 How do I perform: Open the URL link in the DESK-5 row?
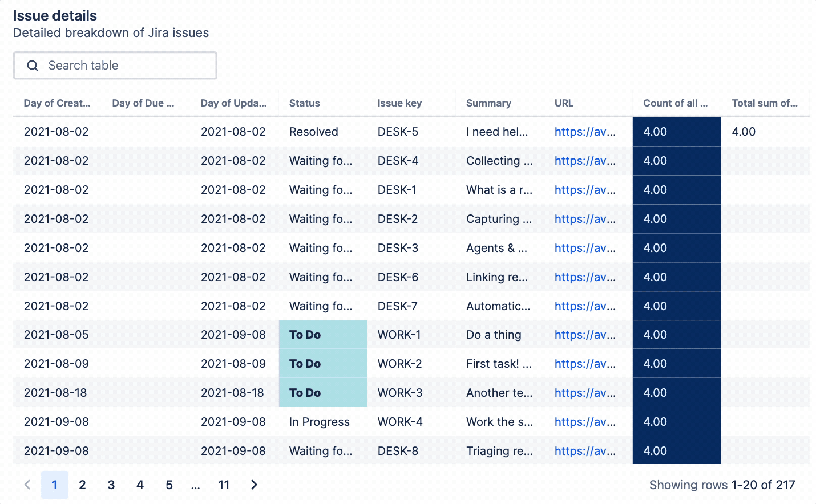coord(585,132)
